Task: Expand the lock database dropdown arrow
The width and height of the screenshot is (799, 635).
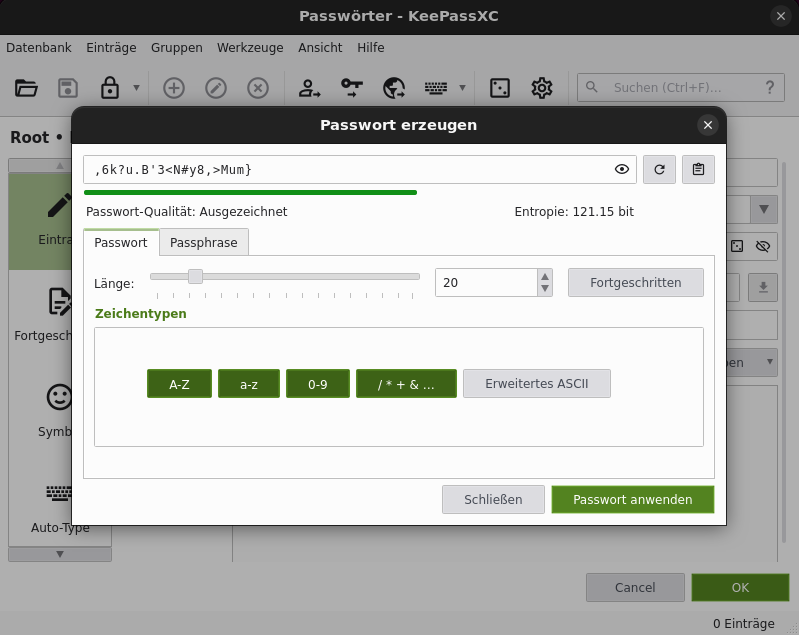Action: click(x=136, y=88)
